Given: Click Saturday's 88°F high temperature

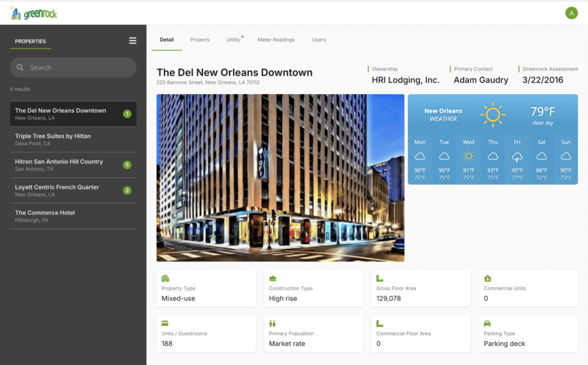Looking at the screenshot, I should click(542, 170).
